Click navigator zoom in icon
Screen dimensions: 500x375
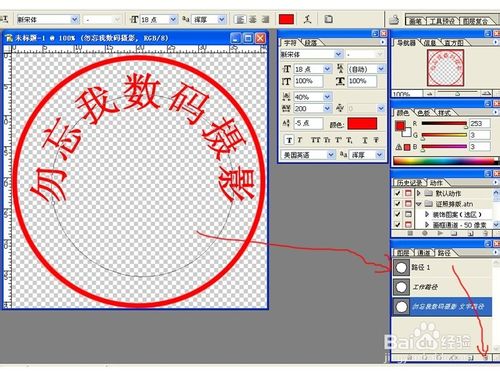tap(487, 93)
